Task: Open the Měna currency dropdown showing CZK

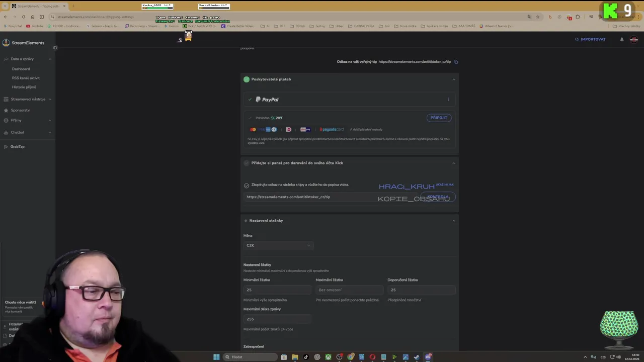Action: (x=278, y=245)
